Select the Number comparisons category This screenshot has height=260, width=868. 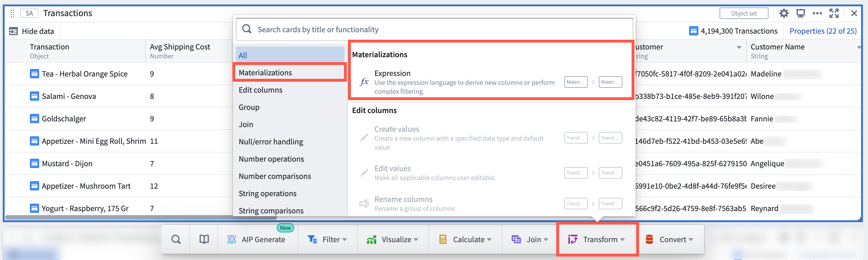[290, 176]
